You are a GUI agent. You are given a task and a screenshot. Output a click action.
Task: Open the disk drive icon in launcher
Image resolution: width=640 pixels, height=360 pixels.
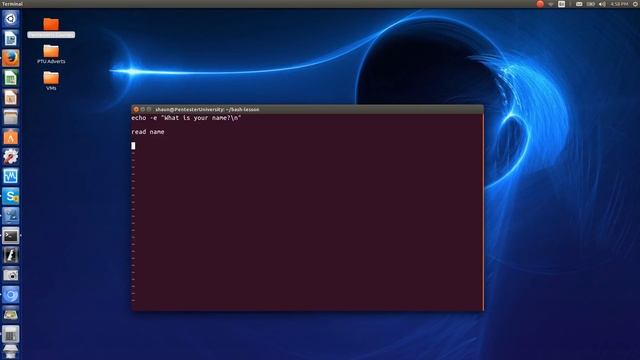click(x=11, y=314)
